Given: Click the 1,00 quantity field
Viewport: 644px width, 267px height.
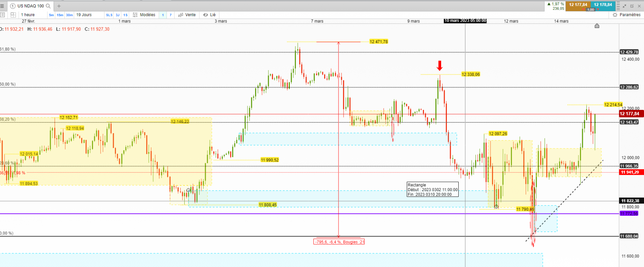Looking at the screenshot, I should point(591,10).
